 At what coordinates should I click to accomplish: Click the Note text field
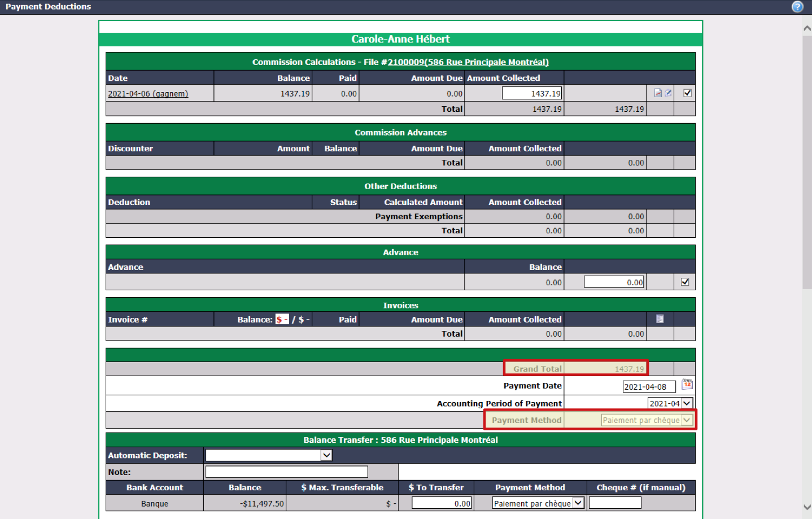pyautogui.click(x=287, y=472)
